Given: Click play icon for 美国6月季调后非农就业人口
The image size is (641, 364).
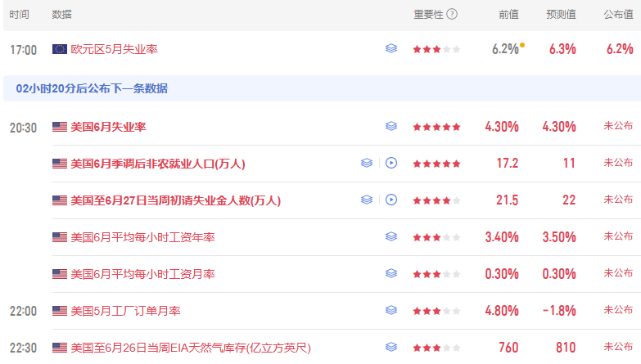Looking at the screenshot, I should [391, 163].
